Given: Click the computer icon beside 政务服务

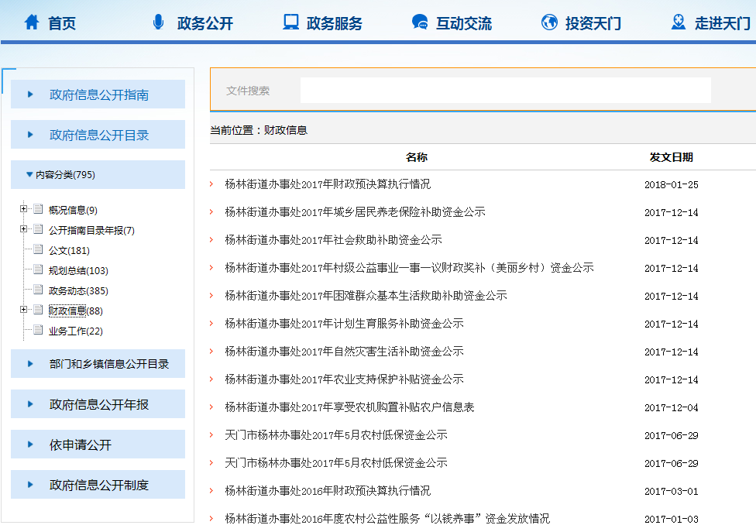Looking at the screenshot, I should (x=290, y=22).
